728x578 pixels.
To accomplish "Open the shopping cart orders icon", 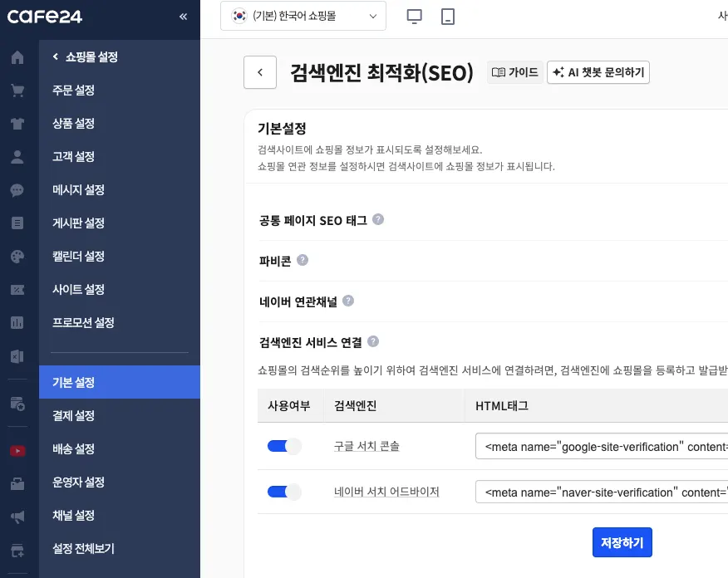I will point(17,91).
